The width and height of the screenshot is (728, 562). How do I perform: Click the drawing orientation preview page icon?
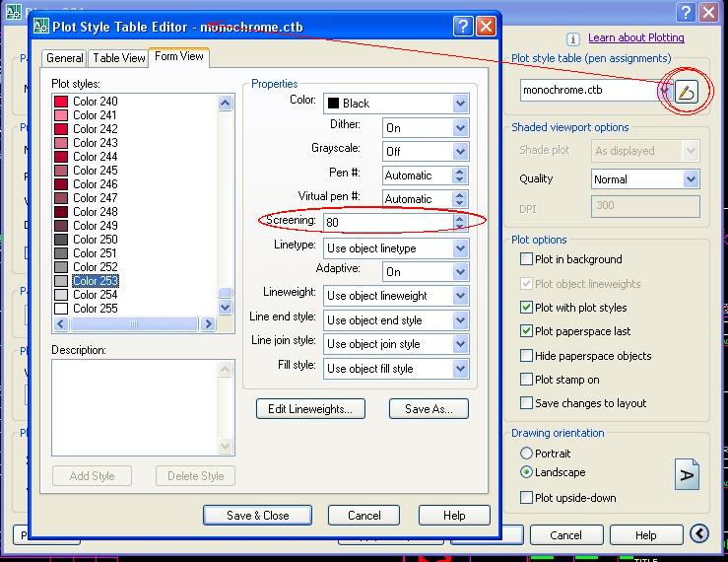pos(687,474)
